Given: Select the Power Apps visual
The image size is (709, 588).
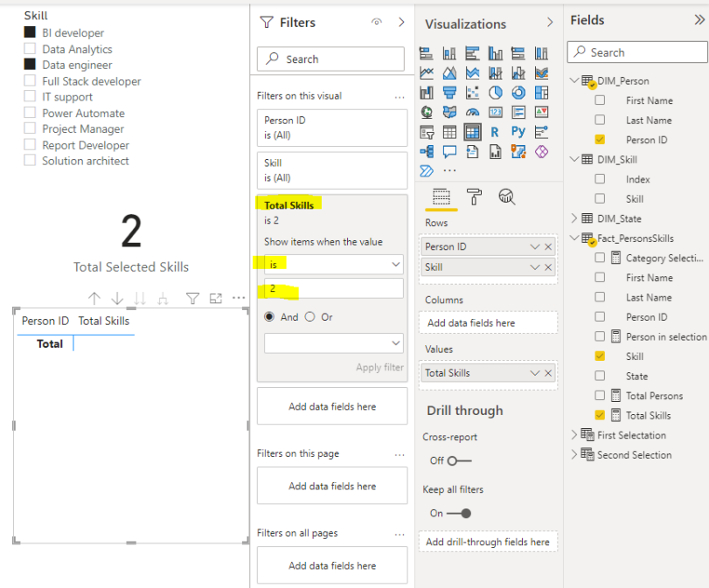Looking at the screenshot, I should coord(542,152).
